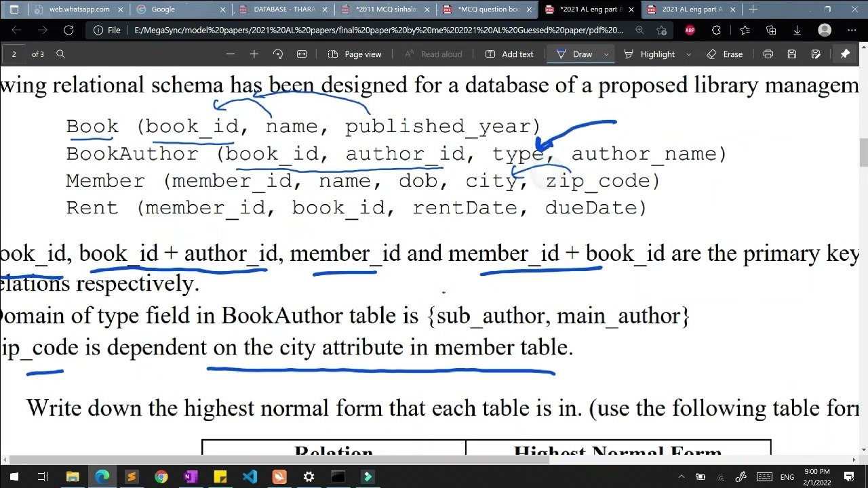Click the zoom magnifier in address bar
The image size is (868, 488).
click(x=639, y=30)
